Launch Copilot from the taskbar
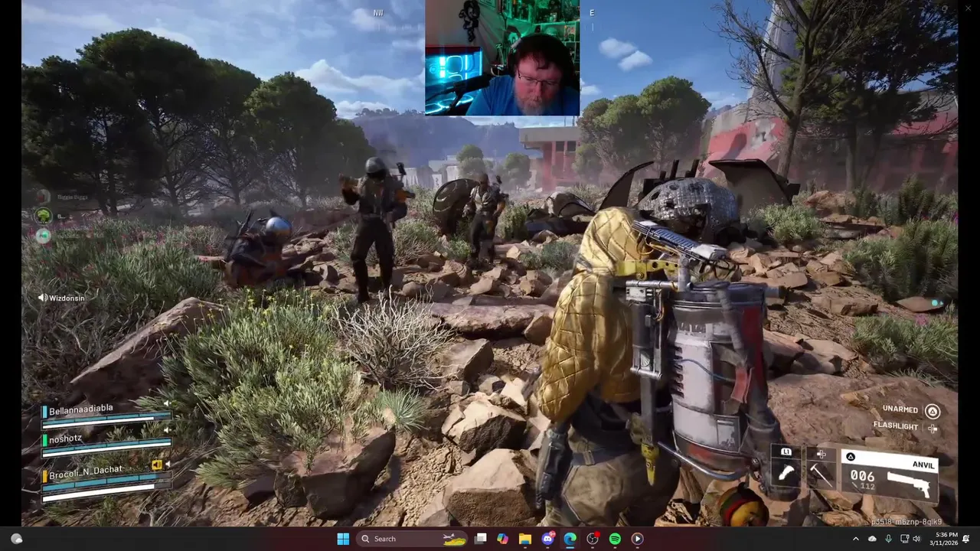The image size is (980, 551). [502, 539]
